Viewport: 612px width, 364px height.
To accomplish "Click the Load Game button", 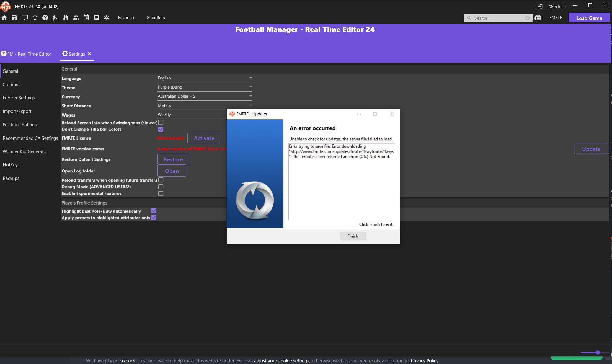I will [589, 18].
